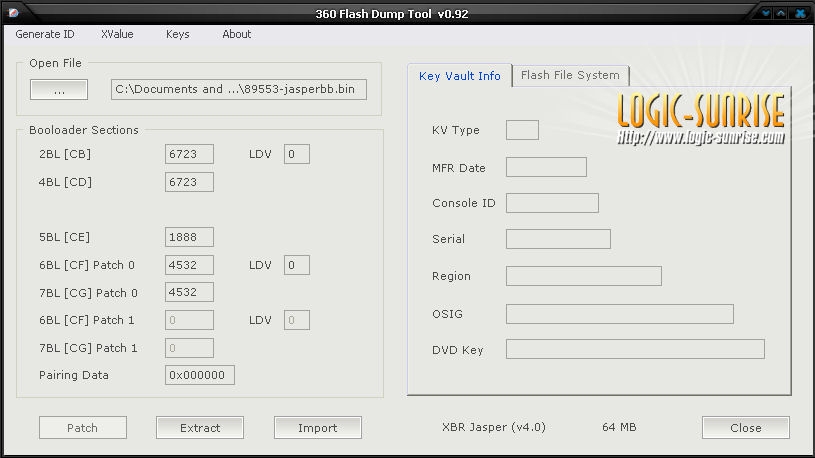Click the Serial field
Viewport: 815px width, 458px height.
pyautogui.click(x=558, y=239)
